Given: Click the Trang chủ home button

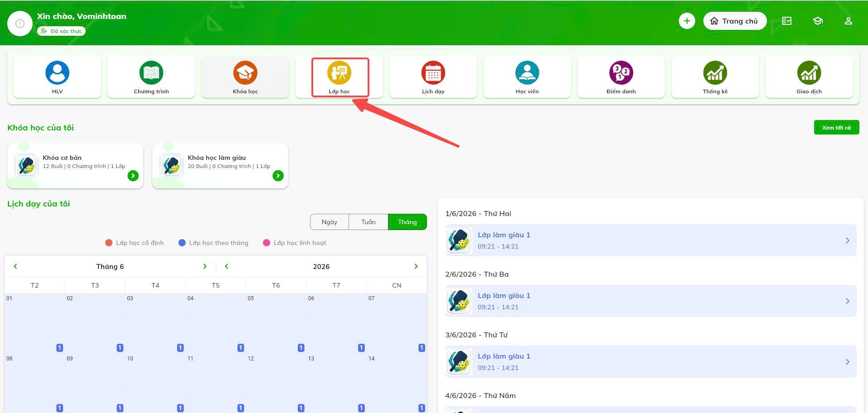Looking at the screenshot, I should [x=735, y=21].
